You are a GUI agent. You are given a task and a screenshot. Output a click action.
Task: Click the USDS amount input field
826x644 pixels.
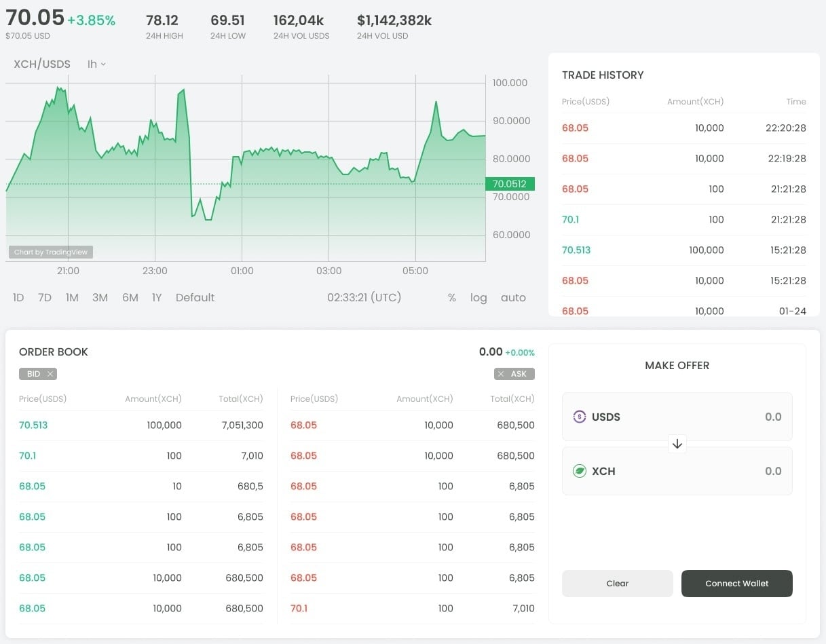click(x=677, y=417)
